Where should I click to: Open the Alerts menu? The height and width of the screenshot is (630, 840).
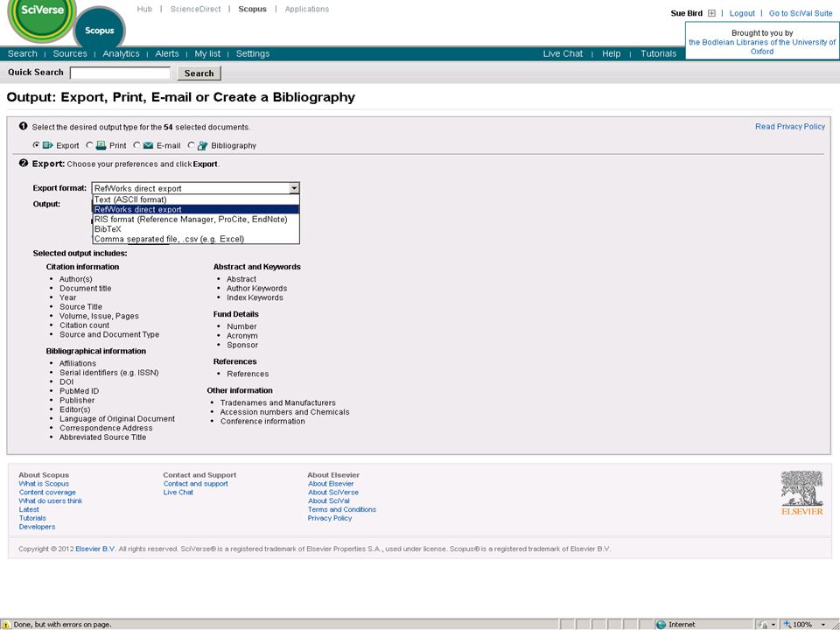167,53
